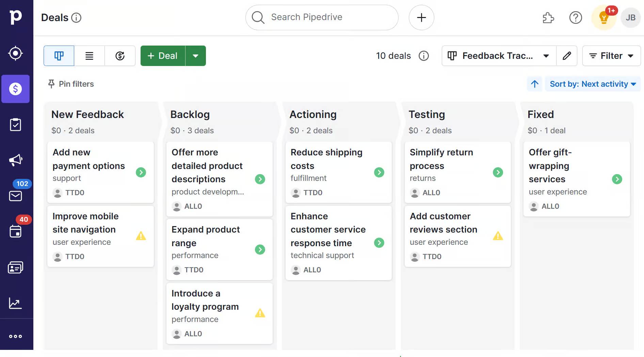
Task: Open the Leads section in the sidebar
Action: pos(16,53)
